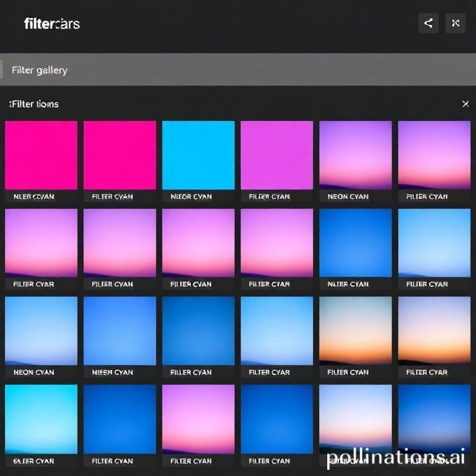Select the hot pink swatch above NLER CYAN

tap(42, 155)
